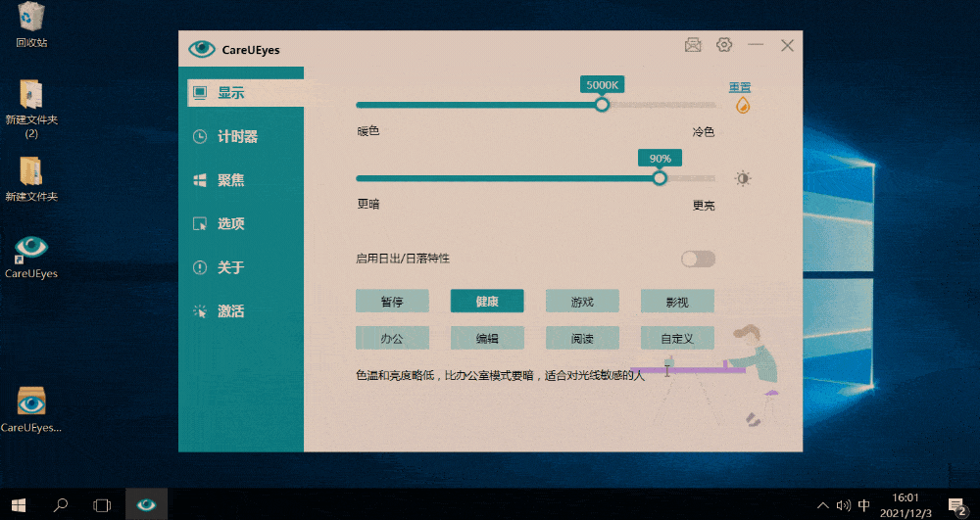Click the 暂停 mode button
Image resolution: width=980 pixels, height=520 pixels.
[393, 302]
